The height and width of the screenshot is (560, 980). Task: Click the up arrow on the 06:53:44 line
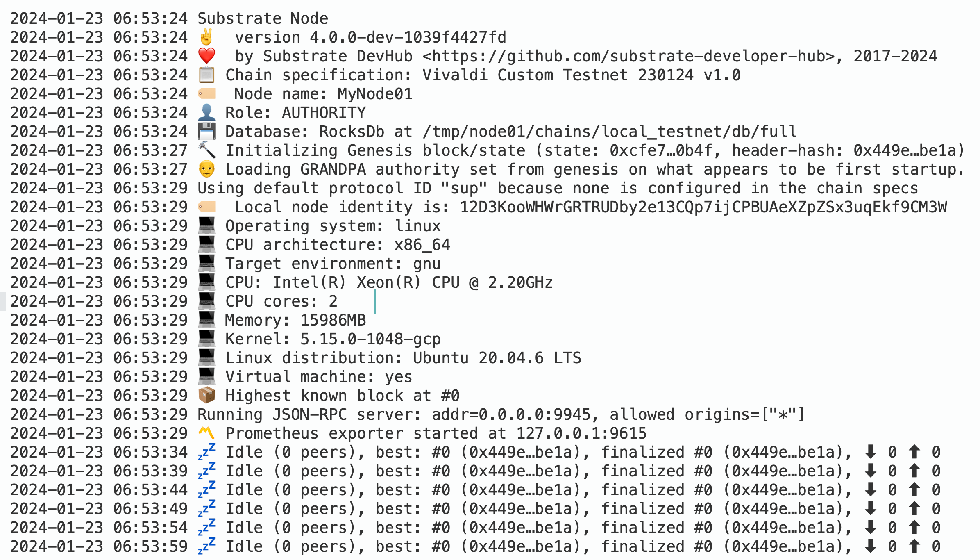(914, 490)
